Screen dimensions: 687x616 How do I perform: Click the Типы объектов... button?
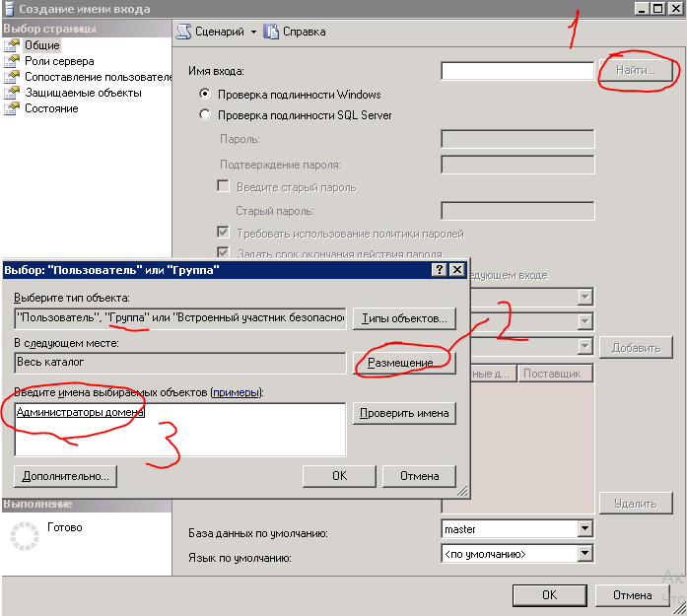[404, 318]
